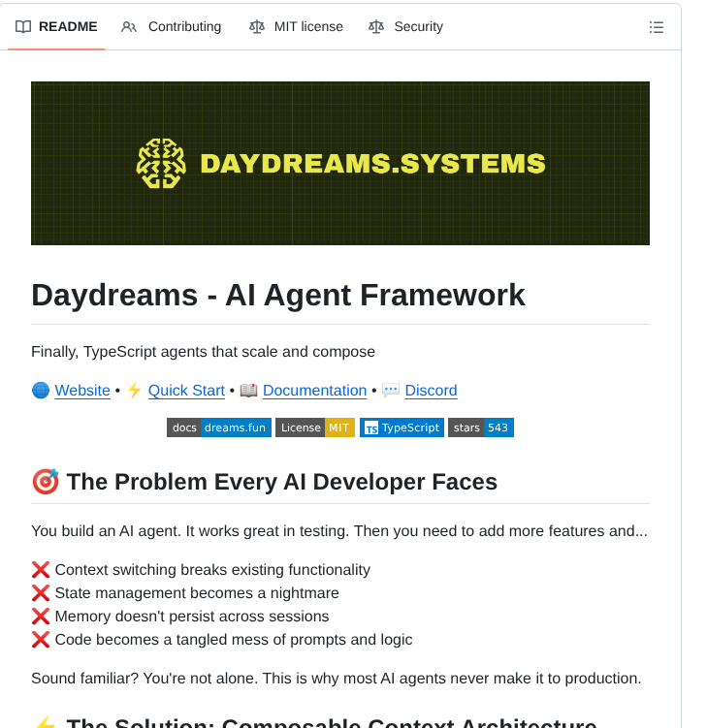The image size is (707, 728).
Task: Click text State management becomes a nightmare
Action: [x=197, y=593]
